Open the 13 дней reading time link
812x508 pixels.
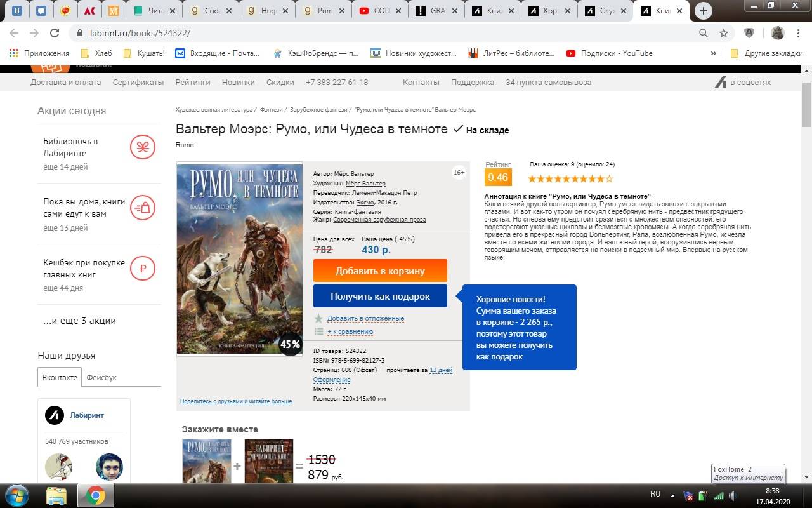pos(441,370)
